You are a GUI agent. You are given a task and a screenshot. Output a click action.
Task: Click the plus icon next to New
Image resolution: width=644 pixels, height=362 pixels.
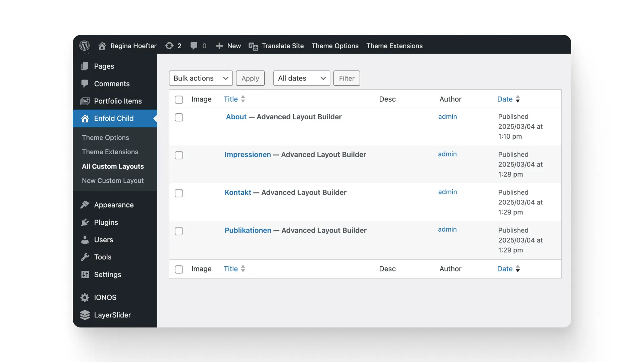219,46
